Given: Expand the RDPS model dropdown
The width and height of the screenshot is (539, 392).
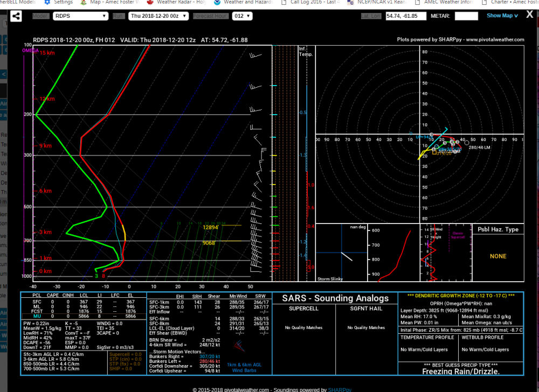Looking at the screenshot, I should pyautogui.click(x=80, y=16).
